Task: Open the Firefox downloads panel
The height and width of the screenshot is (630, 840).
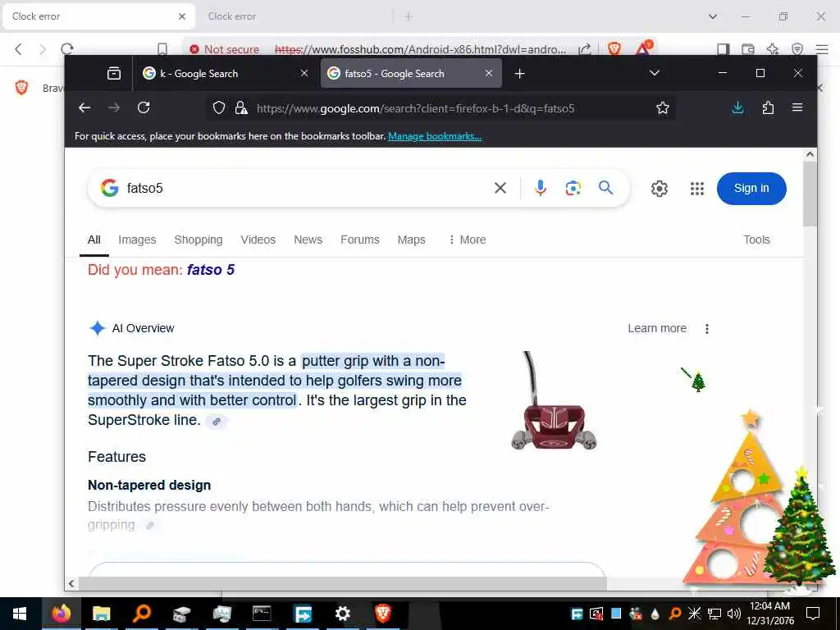Action: click(x=737, y=107)
